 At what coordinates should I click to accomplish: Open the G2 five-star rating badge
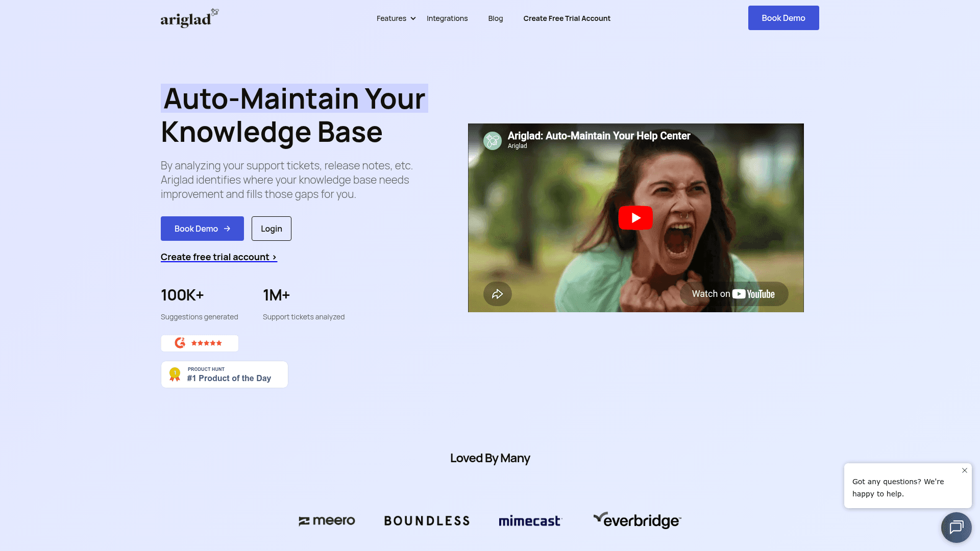pos(200,343)
